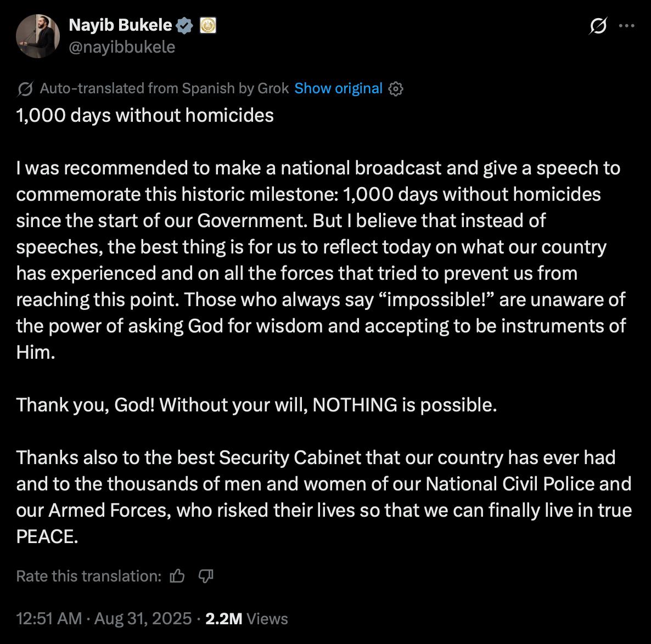Click the small Grok logo beside Auto-translated
651x644 pixels.
pos(25,89)
